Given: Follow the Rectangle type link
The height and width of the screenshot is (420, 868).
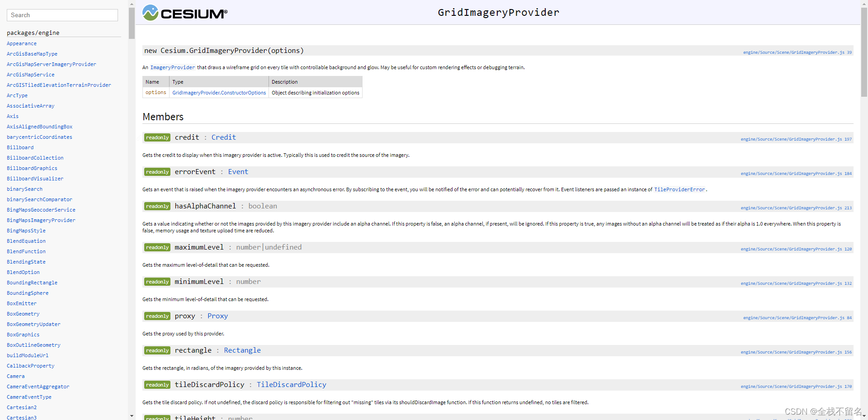Looking at the screenshot, I should 242,350.
